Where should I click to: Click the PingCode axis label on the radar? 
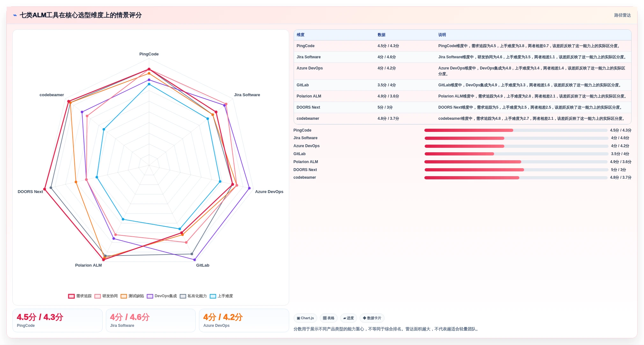tap(149, 54)
